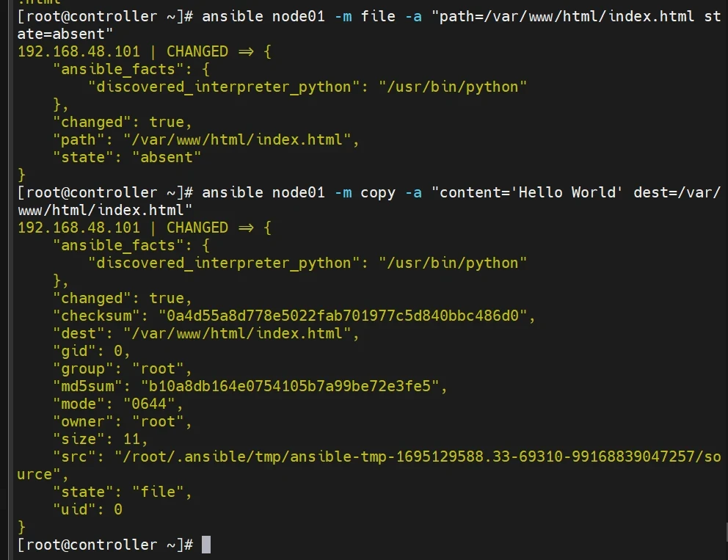Click the "mode": "0644" line
The width and height of the screenshot is (728, 560).
pos(117,404)
